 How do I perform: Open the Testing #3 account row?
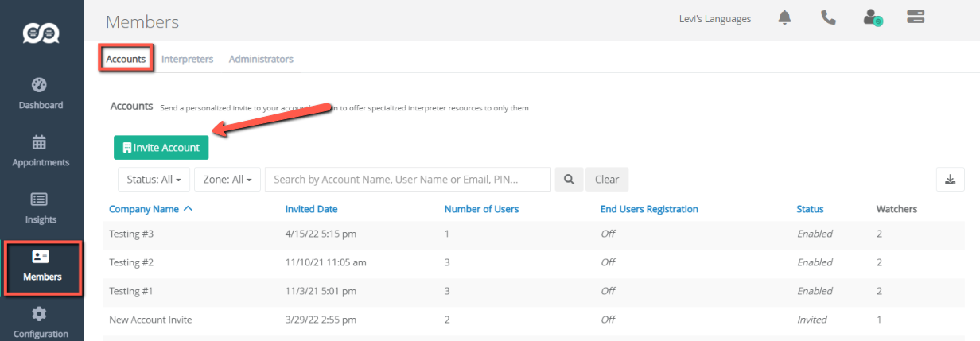coord(534,234)
